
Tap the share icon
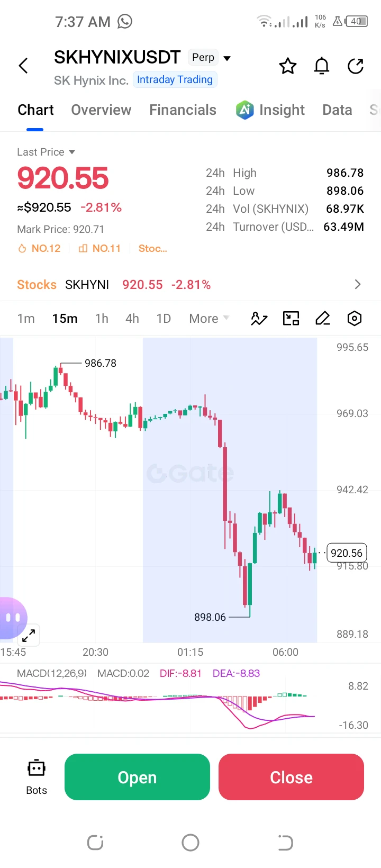[356, 66]
